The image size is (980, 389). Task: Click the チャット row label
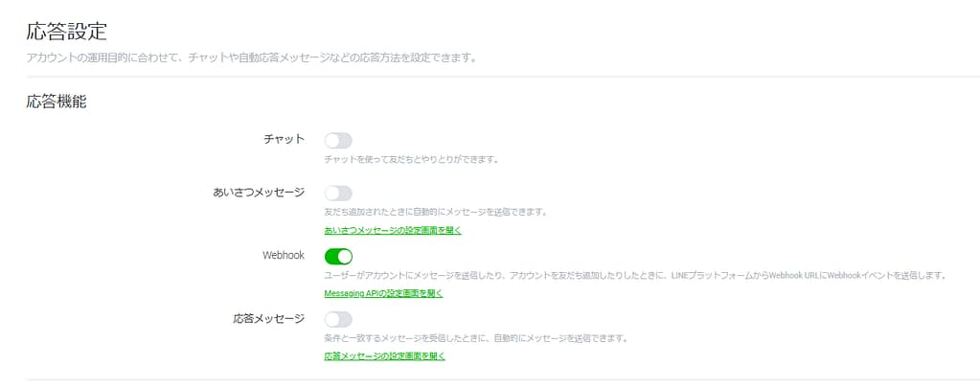(284, 140)
